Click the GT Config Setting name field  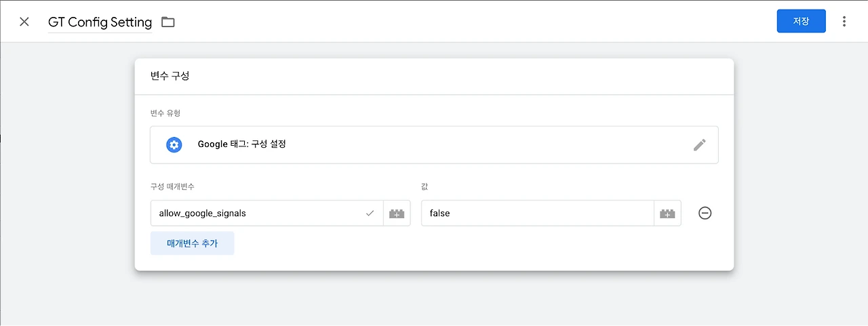[x=100, y=22]
